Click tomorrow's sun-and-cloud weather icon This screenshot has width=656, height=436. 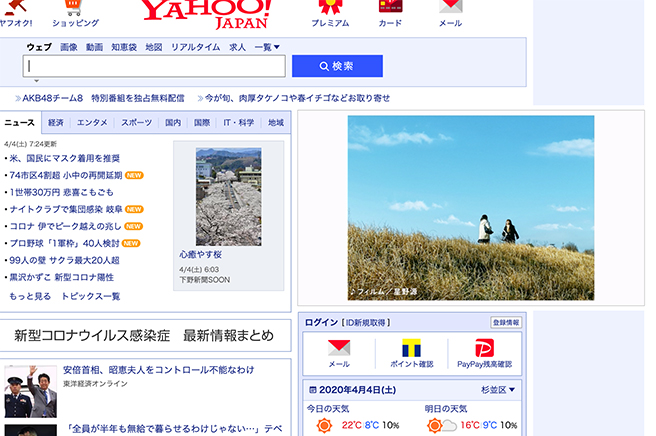tap(441, 426)
